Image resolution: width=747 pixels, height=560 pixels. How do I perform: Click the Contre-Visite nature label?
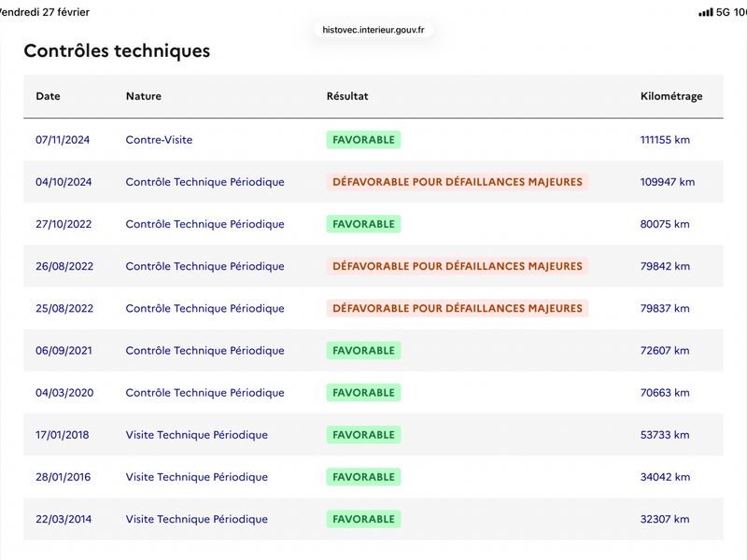click(x=159, y=140)
